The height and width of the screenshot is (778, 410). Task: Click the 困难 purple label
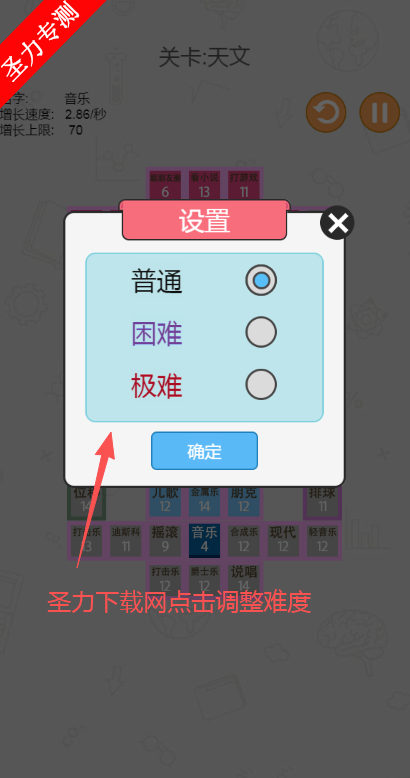pos(157,333)
